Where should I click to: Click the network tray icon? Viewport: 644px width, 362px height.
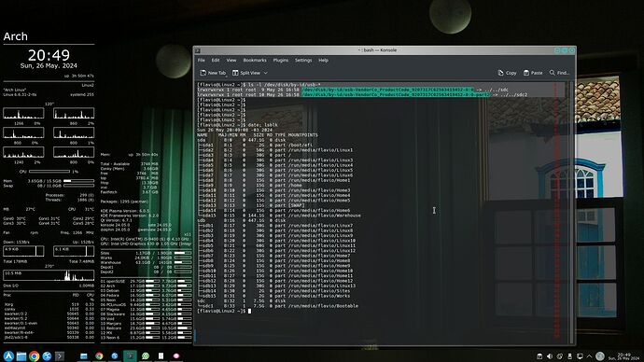pyautogui.click(x=560, y=356)
